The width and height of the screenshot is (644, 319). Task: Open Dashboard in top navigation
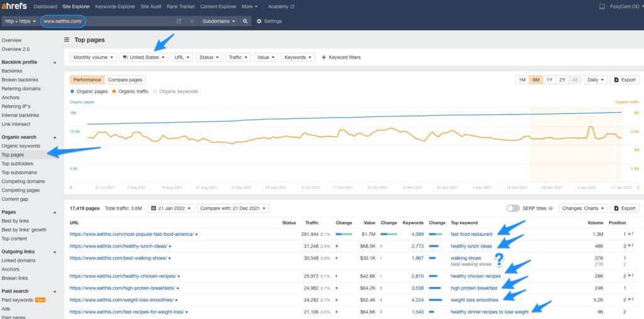(45, 6)
